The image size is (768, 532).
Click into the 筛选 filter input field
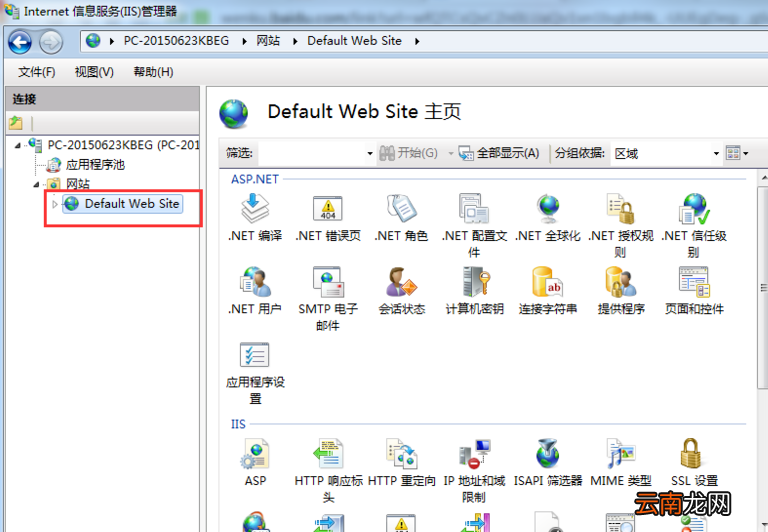point(312,153)
